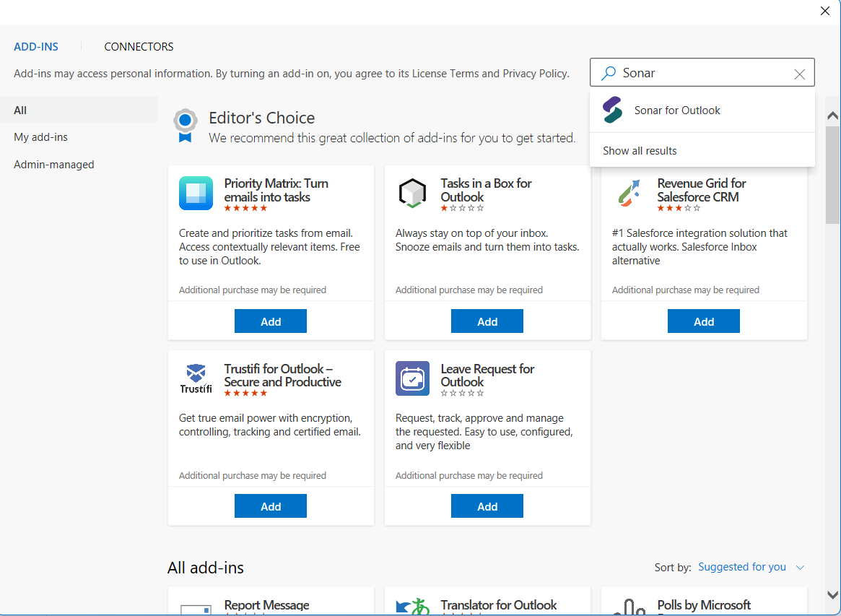The width and height of the screenshot is (841, 616).
Task: Open the Priority Matrix add-in icon
Action: (196, 193)
